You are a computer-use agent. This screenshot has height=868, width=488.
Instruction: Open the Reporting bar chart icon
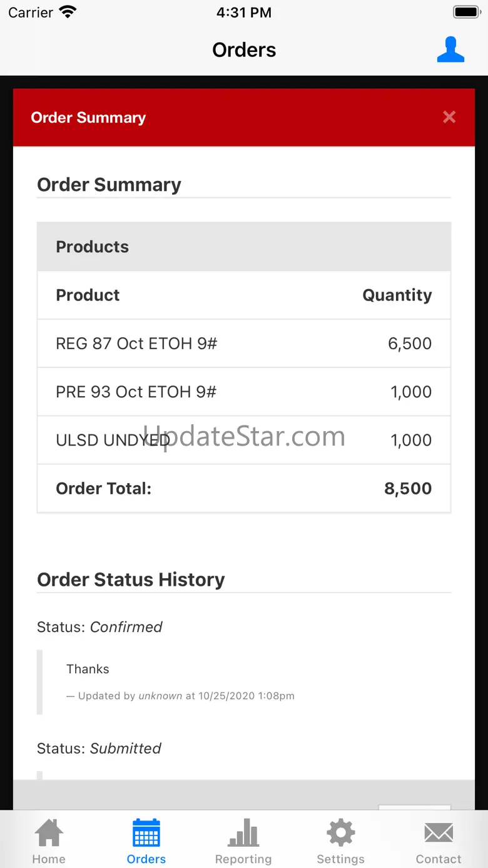243,834
